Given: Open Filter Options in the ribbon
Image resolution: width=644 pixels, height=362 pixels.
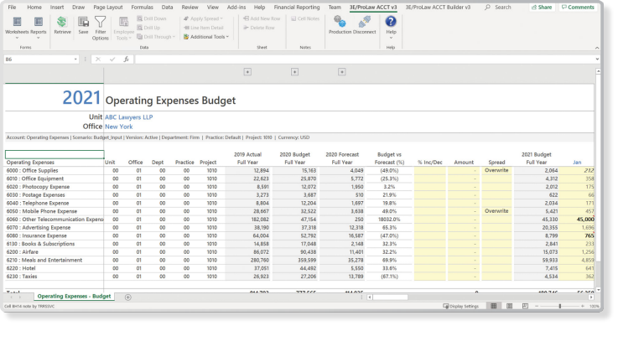Looking at the screenshot, I should [100, 27].
